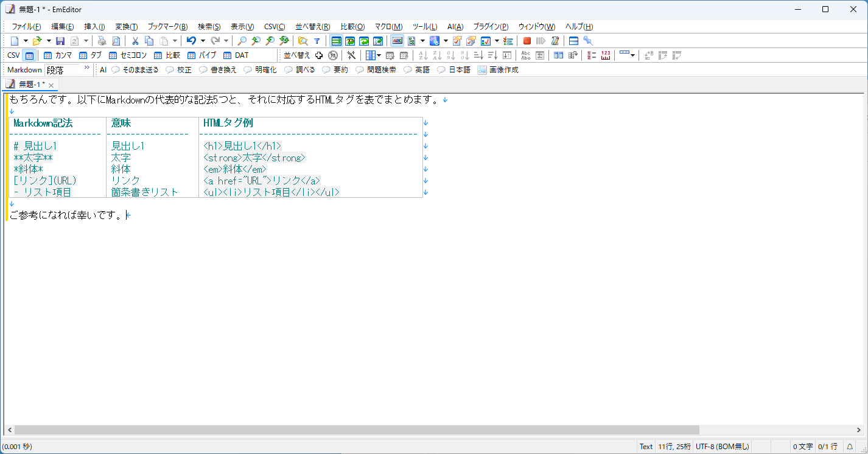This screenshot has height=454, width=868.
Task: Open the Markdown 段落 style combo box
Action: [63, 70]
